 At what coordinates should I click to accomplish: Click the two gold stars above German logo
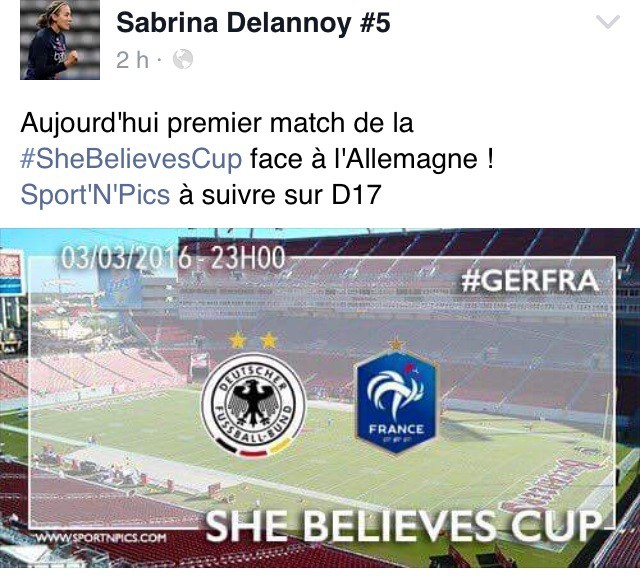click(253, 340)
